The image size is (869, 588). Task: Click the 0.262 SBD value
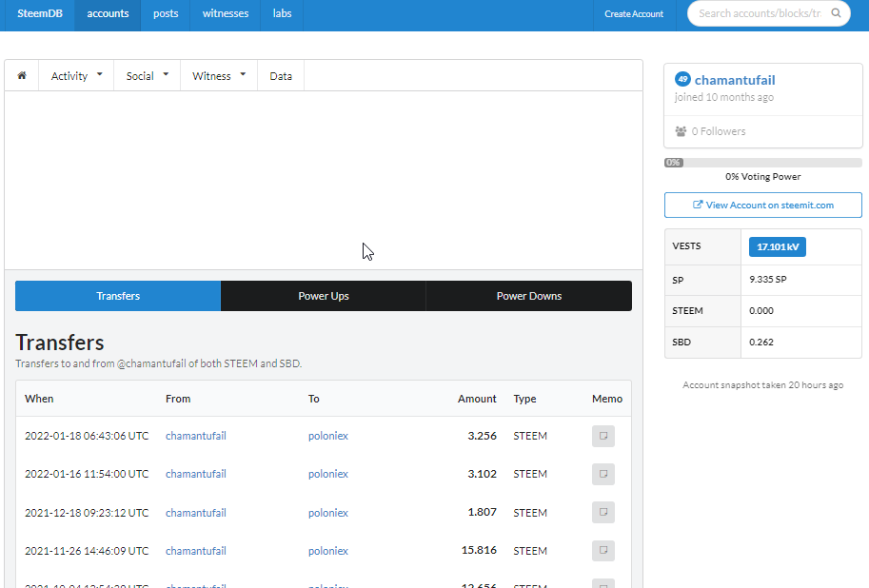(761, 343)
